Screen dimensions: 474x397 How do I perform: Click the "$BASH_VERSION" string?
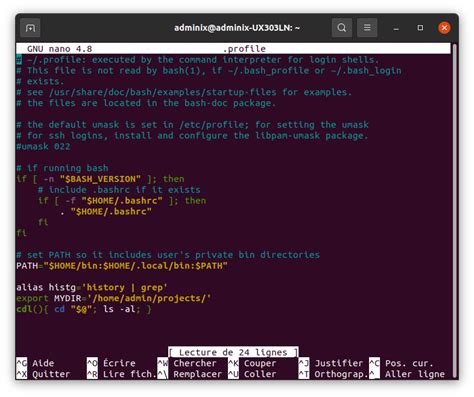[x=100, y=179]
